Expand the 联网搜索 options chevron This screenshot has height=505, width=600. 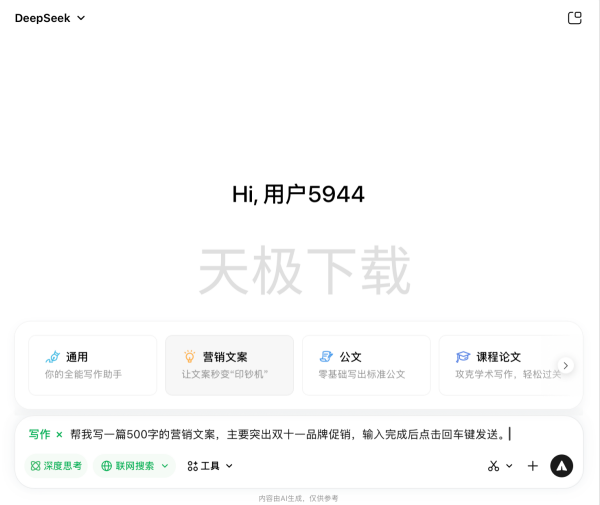point(165,466)
